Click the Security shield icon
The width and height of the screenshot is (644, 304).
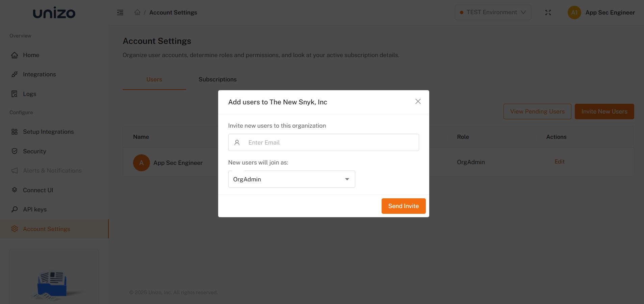tap(15, 151)
